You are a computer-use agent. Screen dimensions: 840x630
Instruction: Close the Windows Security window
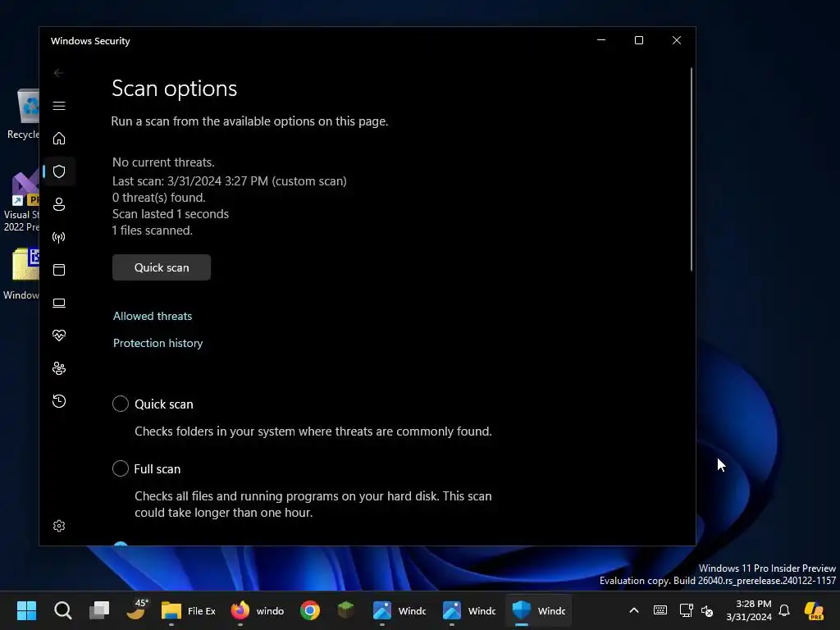tap(677, 40)
